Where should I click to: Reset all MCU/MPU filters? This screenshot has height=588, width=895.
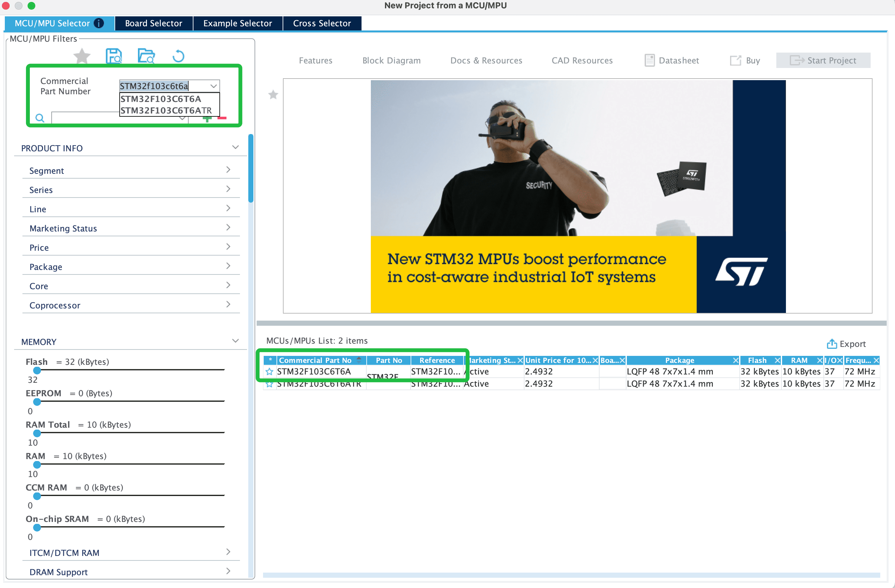[x=178, y=56]
